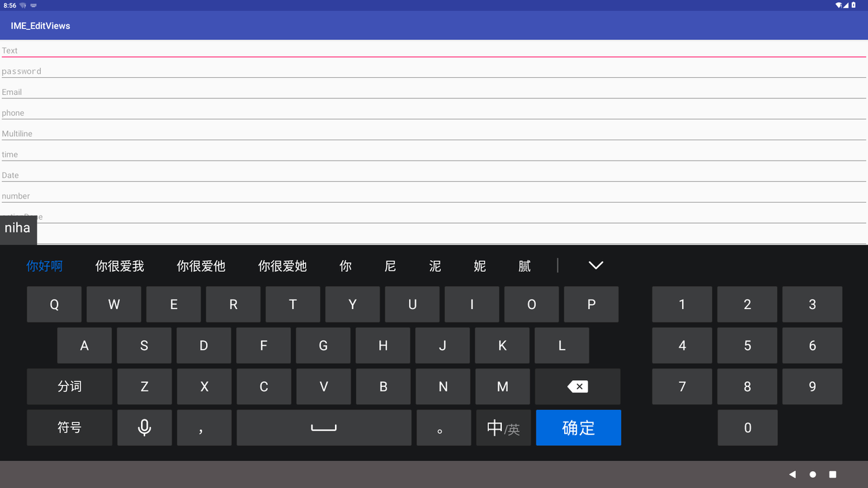Tap the 分词 word segmentation key
Screen dimensions: 868x488
pyautogui.click(x=69, y=386)
